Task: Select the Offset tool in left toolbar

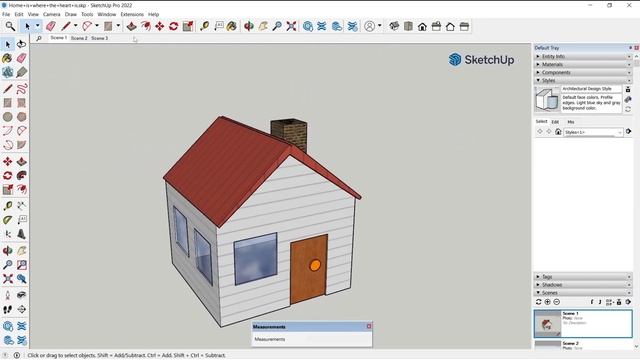Action: pos(22,189)
